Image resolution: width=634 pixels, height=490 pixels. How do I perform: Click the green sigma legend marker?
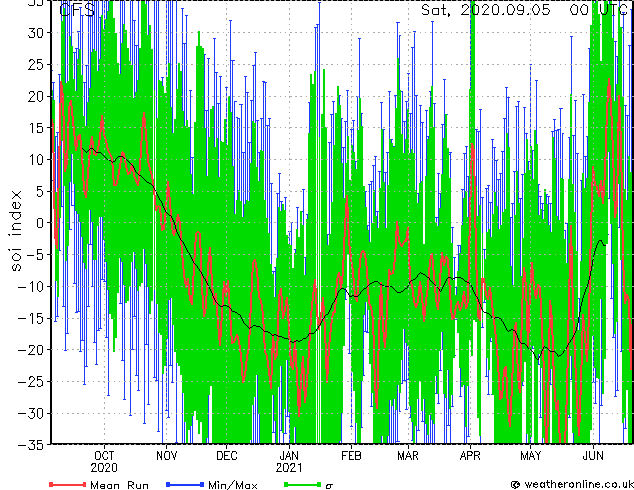tap(296, 484)
